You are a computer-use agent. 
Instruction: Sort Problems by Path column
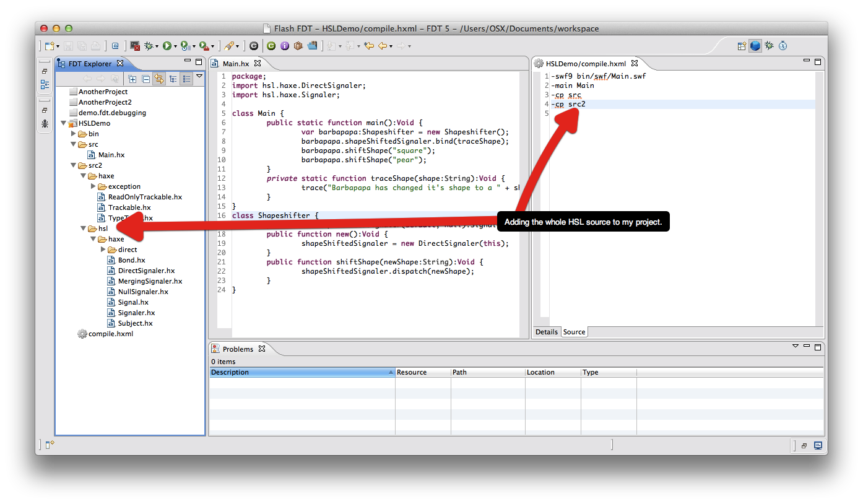pyautogui.click(x=488, y=372)
